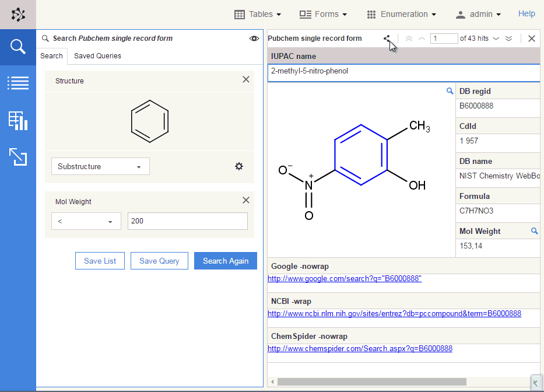Open the search view in left sidebar
The image size is (544, 392).
click(x=18, y=47)
